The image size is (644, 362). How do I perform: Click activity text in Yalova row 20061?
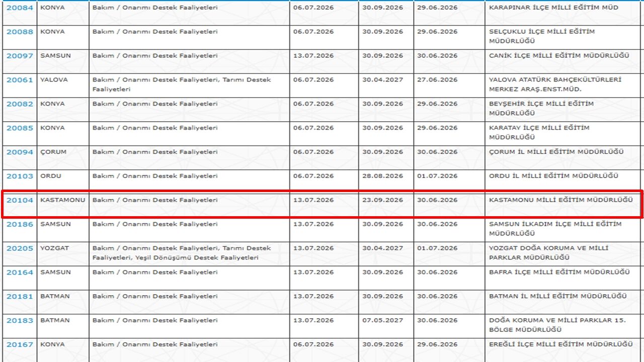(x=182, y=84)
